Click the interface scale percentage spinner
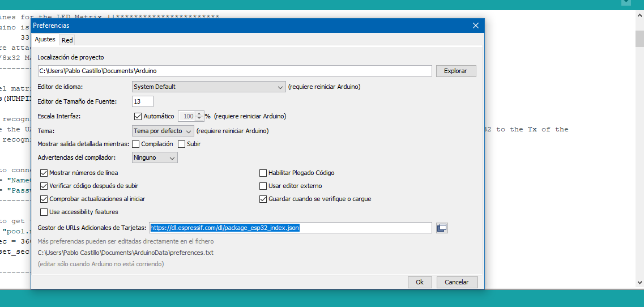The height and width of the screenshot is (307, 644). point(191,116)
